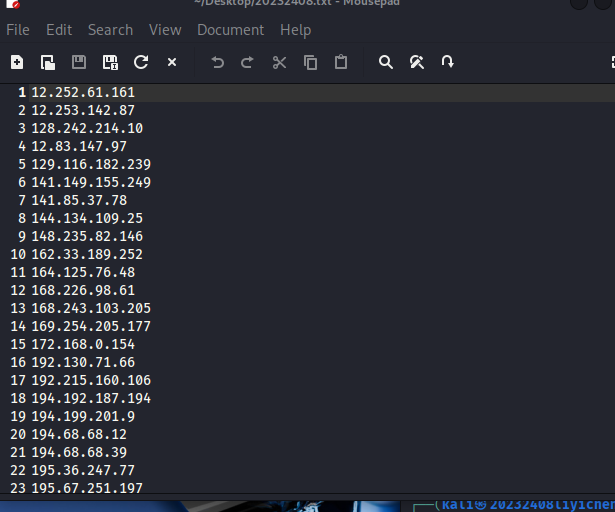
Task: Click line 9 text 148.235.82.146
Action: [87, 237]
